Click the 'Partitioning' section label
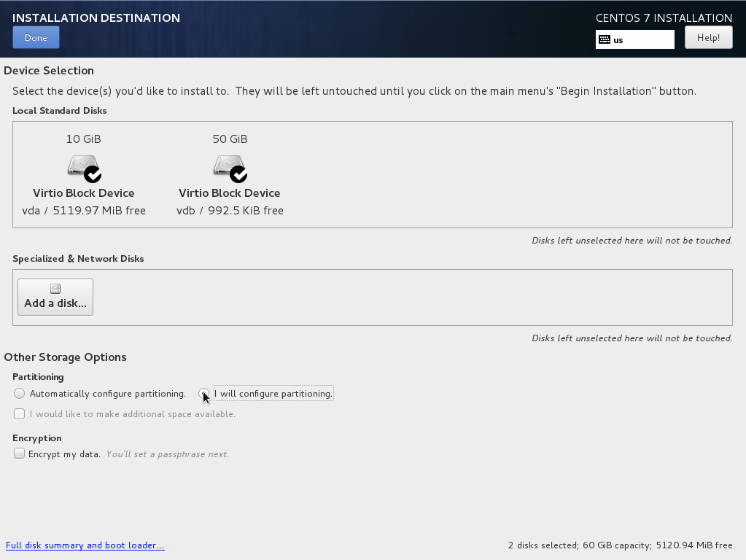Viewport: 746px width, 560px height. coord(38,376)
